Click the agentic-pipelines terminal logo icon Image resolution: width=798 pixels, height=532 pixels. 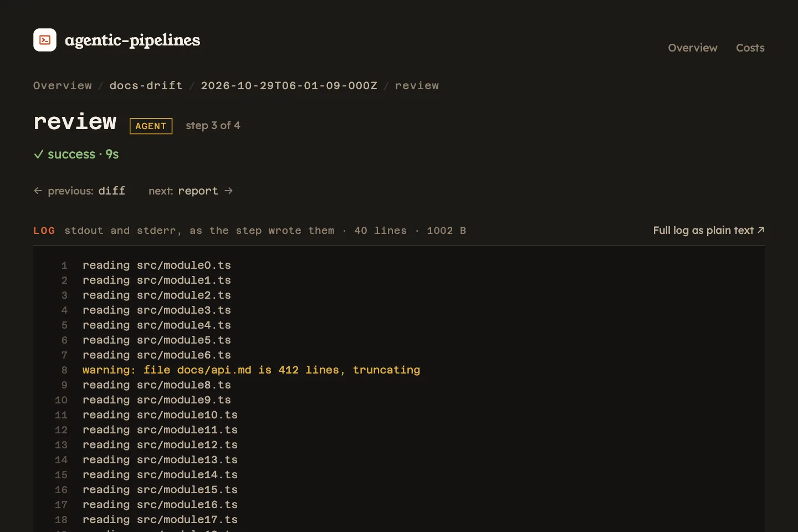[x=45, y=40]
